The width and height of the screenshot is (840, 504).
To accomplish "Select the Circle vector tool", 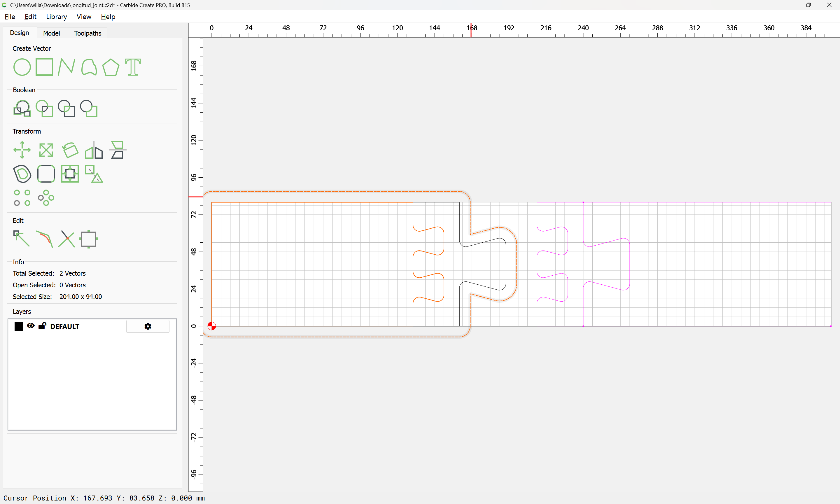I will pyautogui.click(x=22, y=67).
